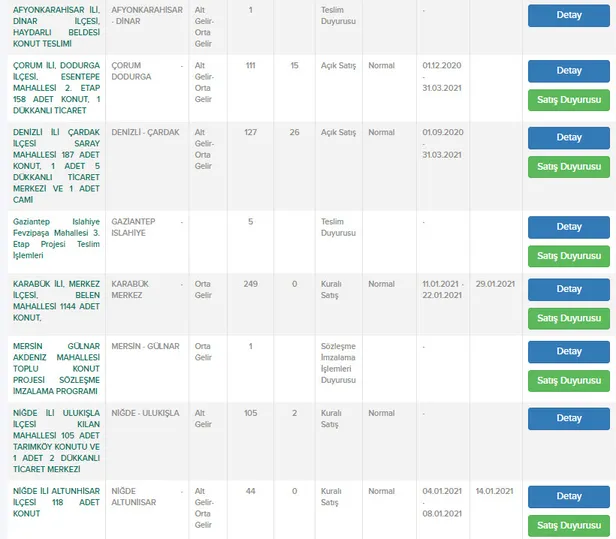This screenshot has width=616, height=539.
Task: Open Karabük İli Belen Mahallesi 1144 Konut title
Action: [x=55, y=300]
